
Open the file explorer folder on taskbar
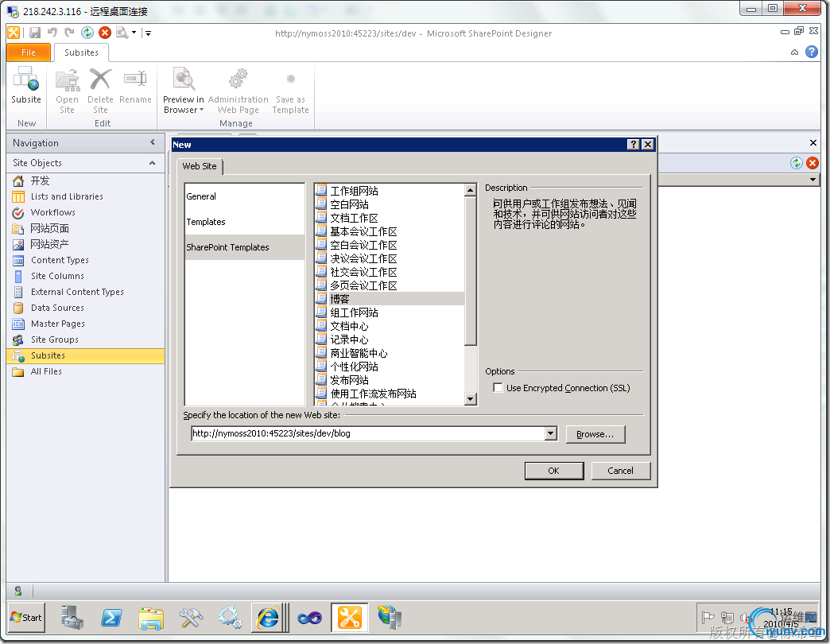[151, 618]
